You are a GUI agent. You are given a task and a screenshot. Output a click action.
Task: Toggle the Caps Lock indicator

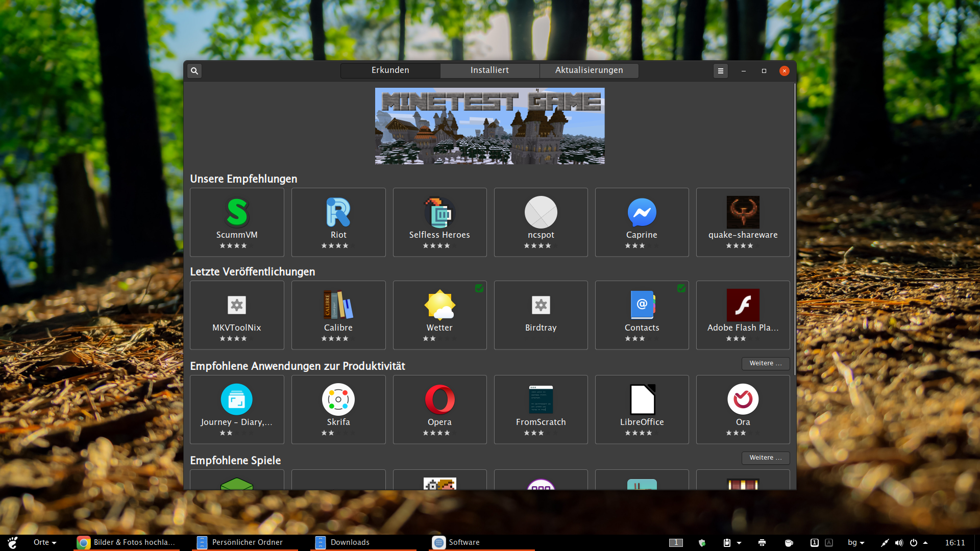[x=829, y=543]
